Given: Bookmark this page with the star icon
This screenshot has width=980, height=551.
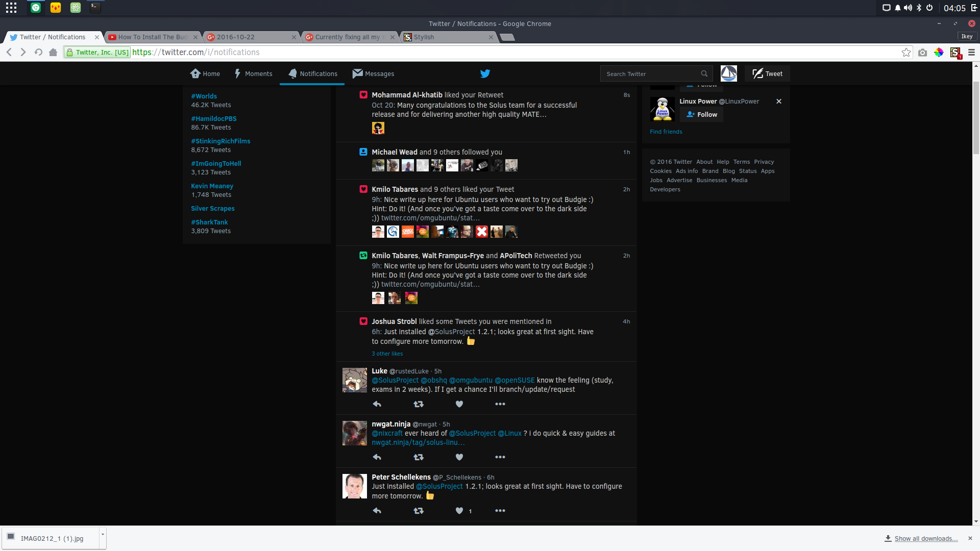Looking at the screenshot, I should coord(906,52).
